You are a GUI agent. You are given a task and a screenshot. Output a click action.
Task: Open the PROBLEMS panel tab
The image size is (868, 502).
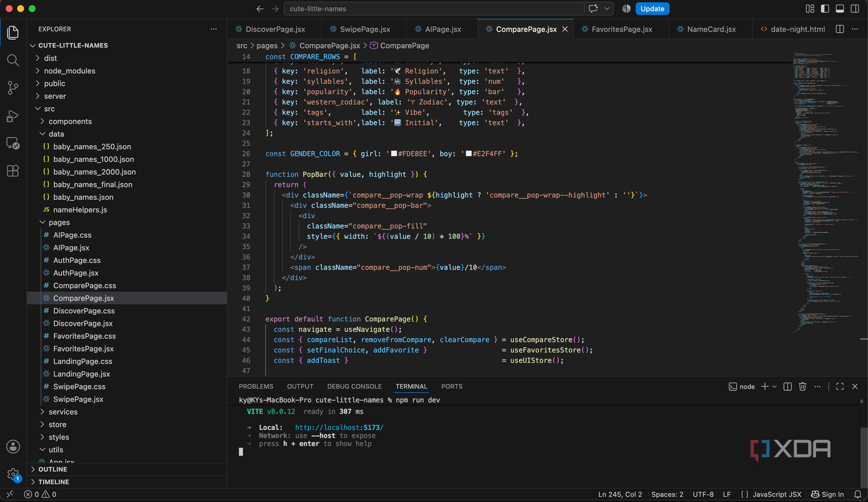(256, 387)
